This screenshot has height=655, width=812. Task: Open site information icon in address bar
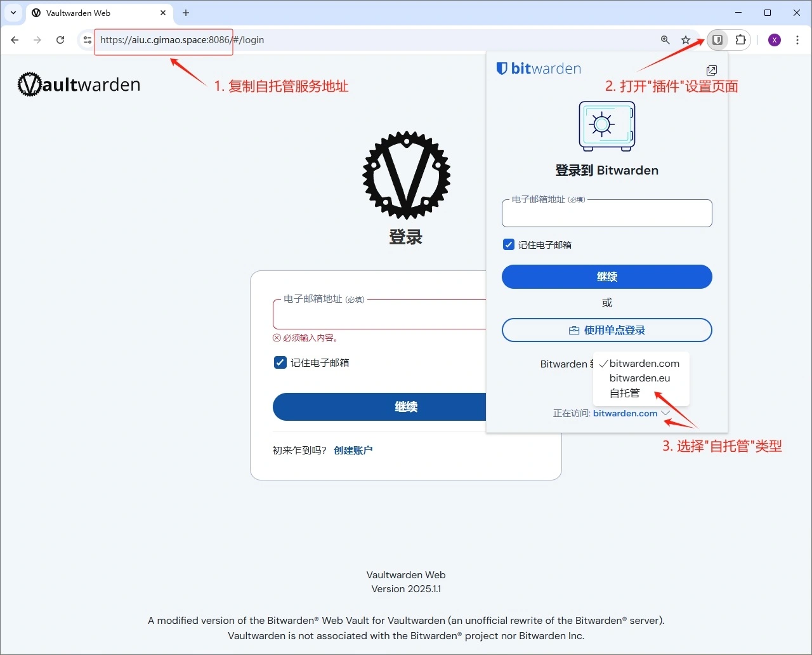[x=88, y=40]
